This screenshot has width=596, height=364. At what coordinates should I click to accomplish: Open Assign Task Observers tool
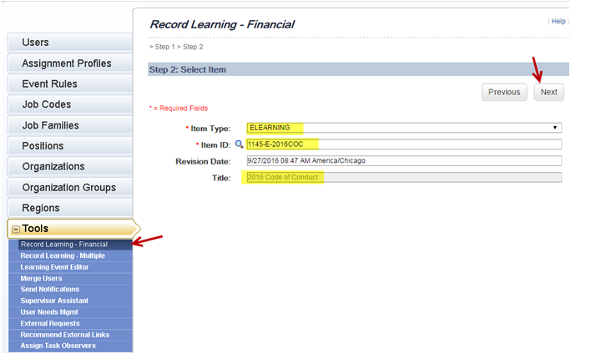pyautogui.click(x=70, y=346)
